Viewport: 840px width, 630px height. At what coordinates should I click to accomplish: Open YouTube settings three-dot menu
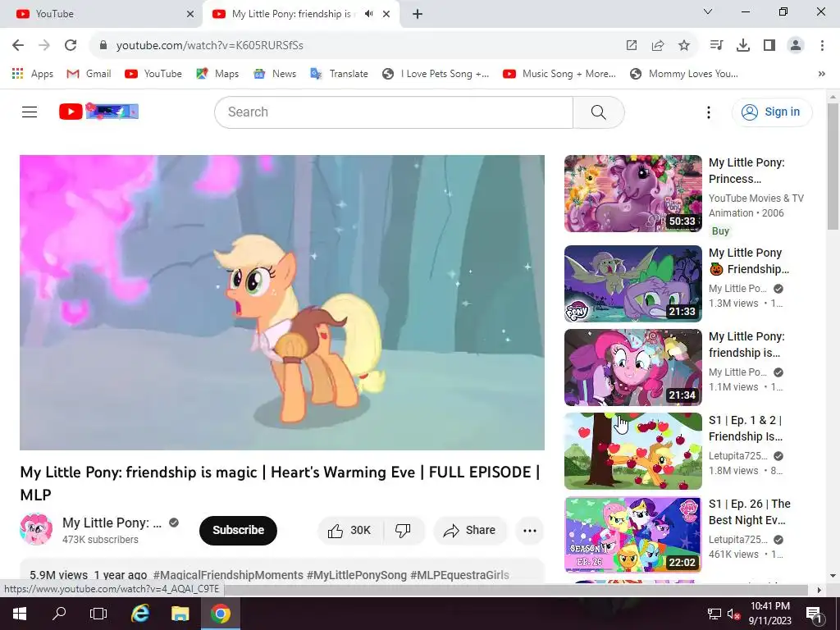[708, 112]
